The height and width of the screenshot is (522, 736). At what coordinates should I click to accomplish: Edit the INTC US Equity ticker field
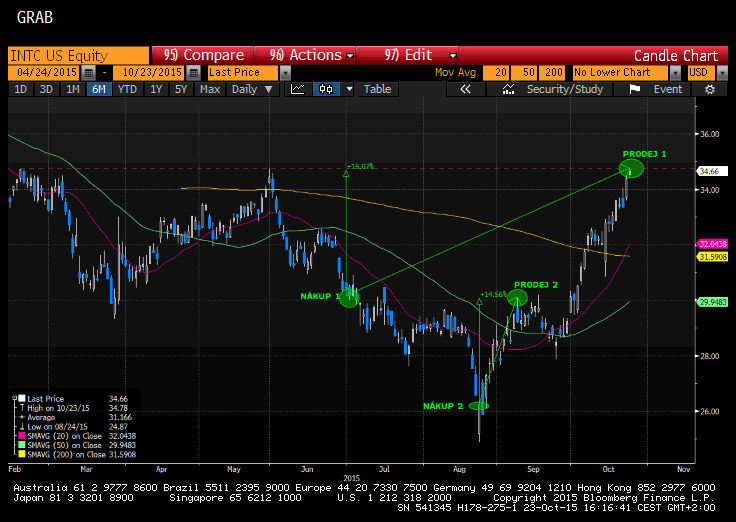click(x=78, y=55)
